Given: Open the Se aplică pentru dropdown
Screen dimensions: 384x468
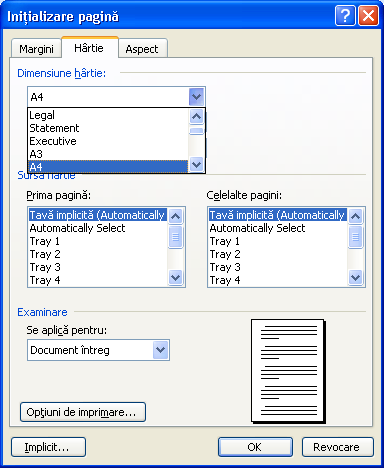Looking at the screenshot, I should [x=160, y=350].
